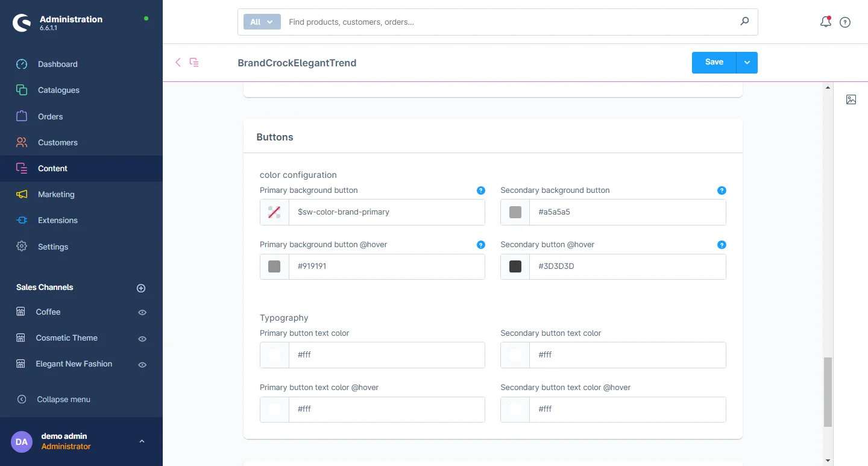Show help tooltip for Primary background button
The height and width of the screenshot is (466, 868).
point(480,190)
